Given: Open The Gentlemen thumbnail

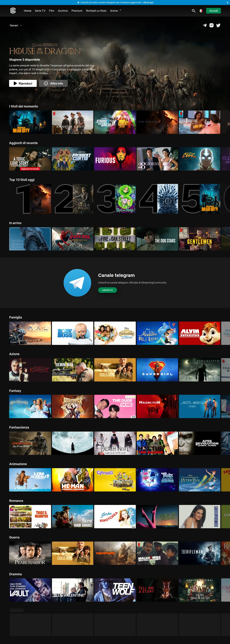Looking at the screenshot, I should tap(200, 239).
